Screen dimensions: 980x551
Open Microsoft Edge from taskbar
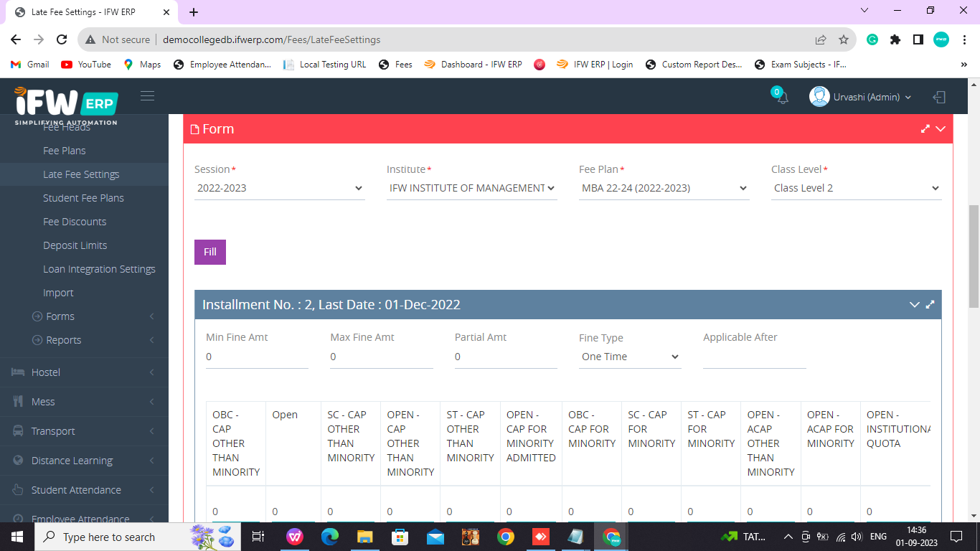coord(330,537)
